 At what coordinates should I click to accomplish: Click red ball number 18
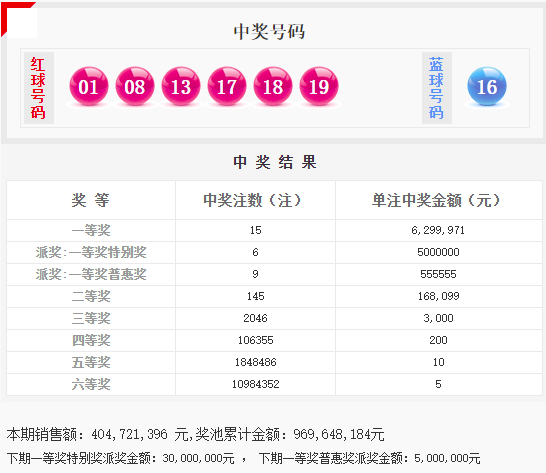pos(273,86)
